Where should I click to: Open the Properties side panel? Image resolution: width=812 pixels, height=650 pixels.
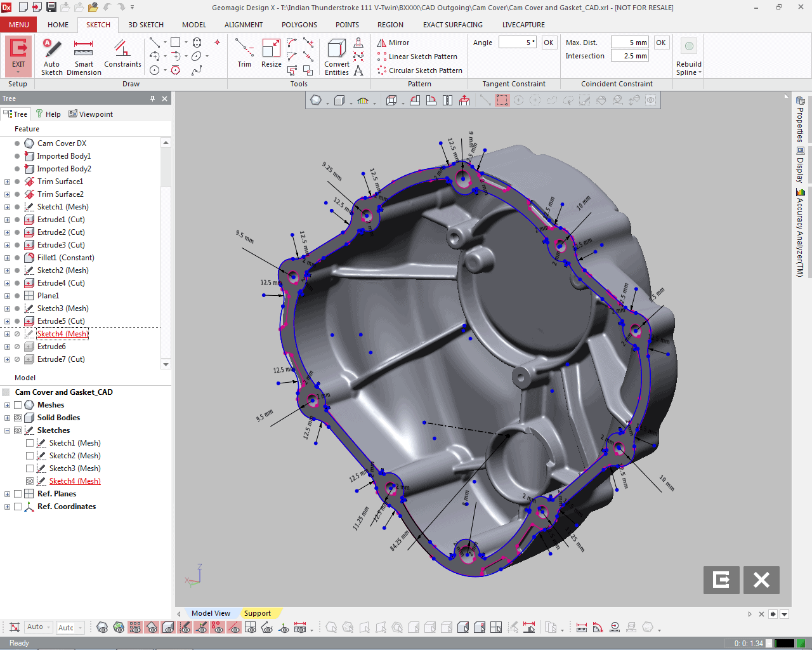pyautogui.click(x=800, y=119)
